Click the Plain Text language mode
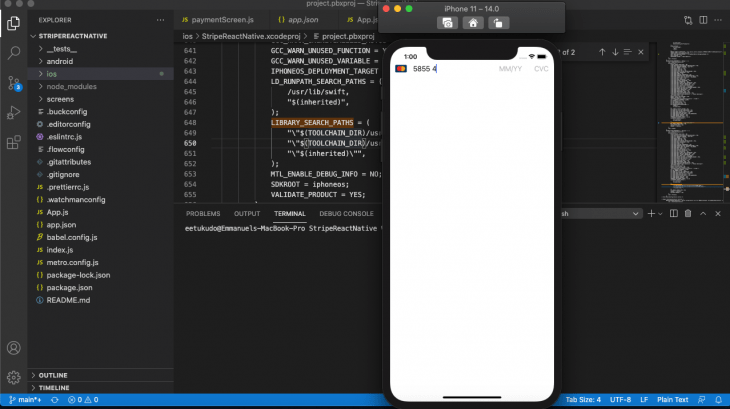This screenshot has height=409, width=730. [x=672, y=400]
